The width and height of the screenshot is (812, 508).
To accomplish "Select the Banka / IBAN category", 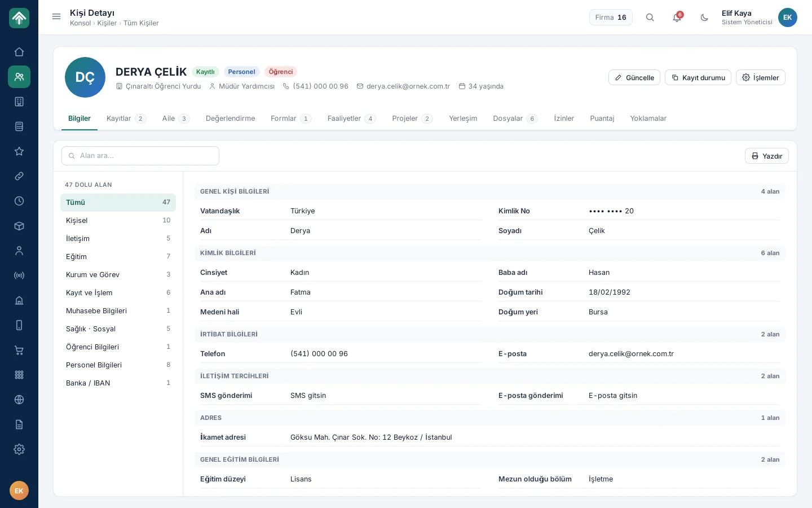I will 118,383.
